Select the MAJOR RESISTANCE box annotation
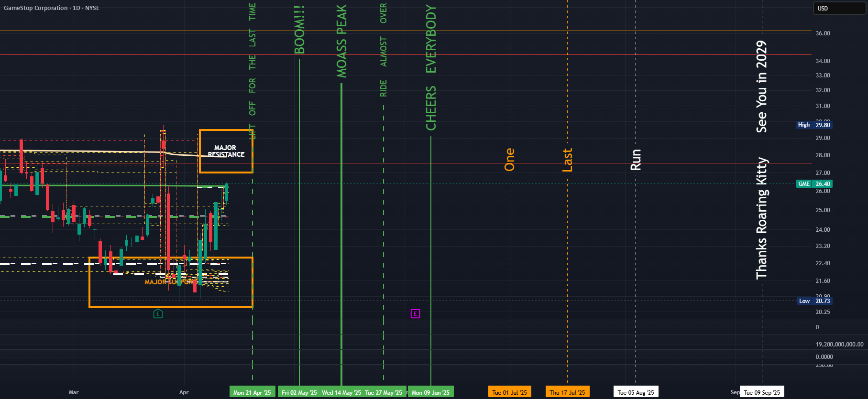Viewport: 868px width, 399px height. [x=226, y=151]
